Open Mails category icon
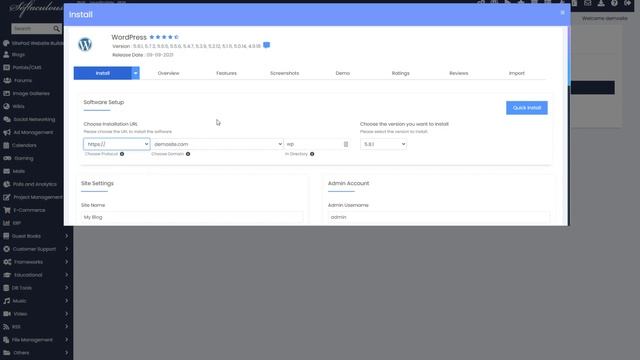Viewport: 640px width, 360px height. pyautogui.click(x=6, y=171)
